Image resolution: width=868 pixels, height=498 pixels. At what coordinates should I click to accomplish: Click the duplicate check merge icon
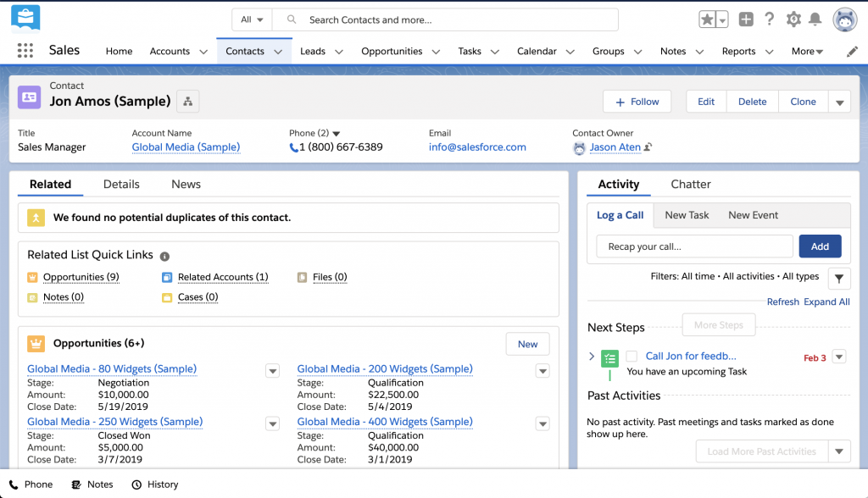tap(36, 218)
